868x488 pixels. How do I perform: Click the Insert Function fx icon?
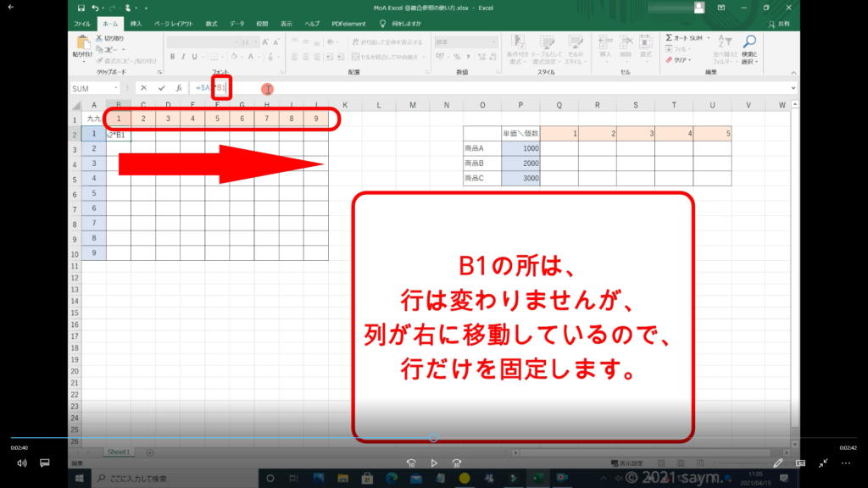[x=179, y=88]
